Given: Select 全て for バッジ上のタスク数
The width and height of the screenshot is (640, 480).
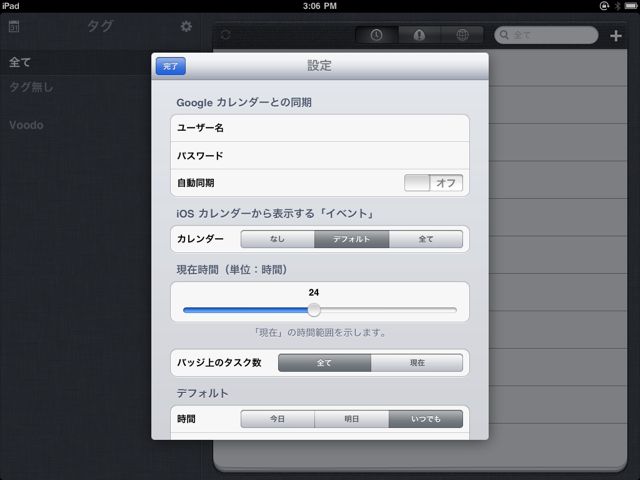Looking at the screenshot, I should [324, 363].
